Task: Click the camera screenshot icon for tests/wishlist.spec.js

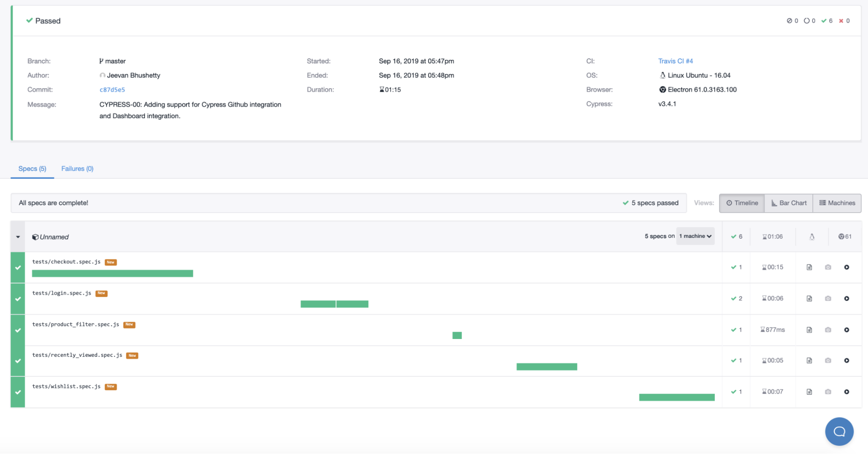Action: (828, 391)
